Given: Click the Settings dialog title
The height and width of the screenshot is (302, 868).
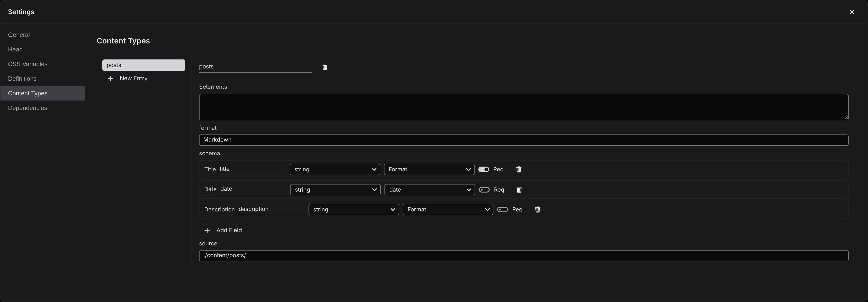Looking at the screenshot, I should pyautogui.click(x=21, y=12).
